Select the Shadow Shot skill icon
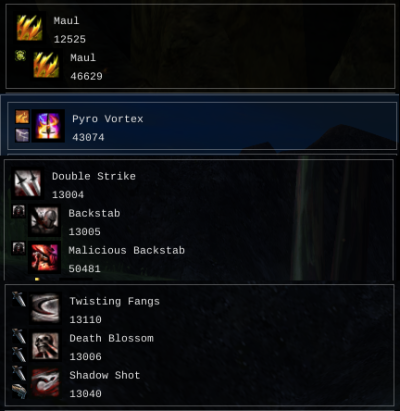This screenshot has height=411, width=400. tap(46, 382)
